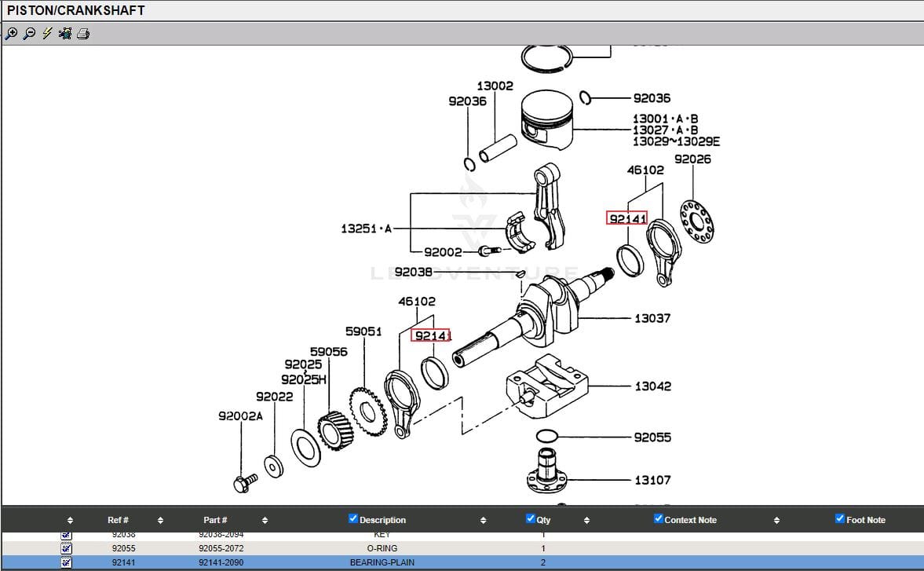The height and width of the screenshot is (571, 924).
Task: Click the lightning bolt toolbar icon
Action: pos(47,34)
